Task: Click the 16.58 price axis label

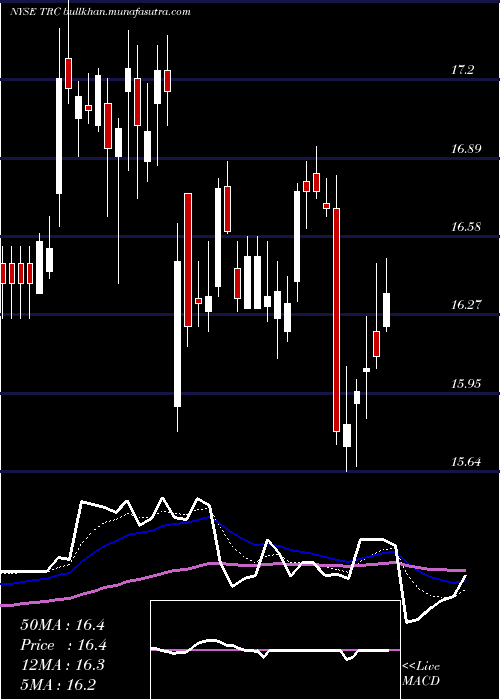Action: 466,226
